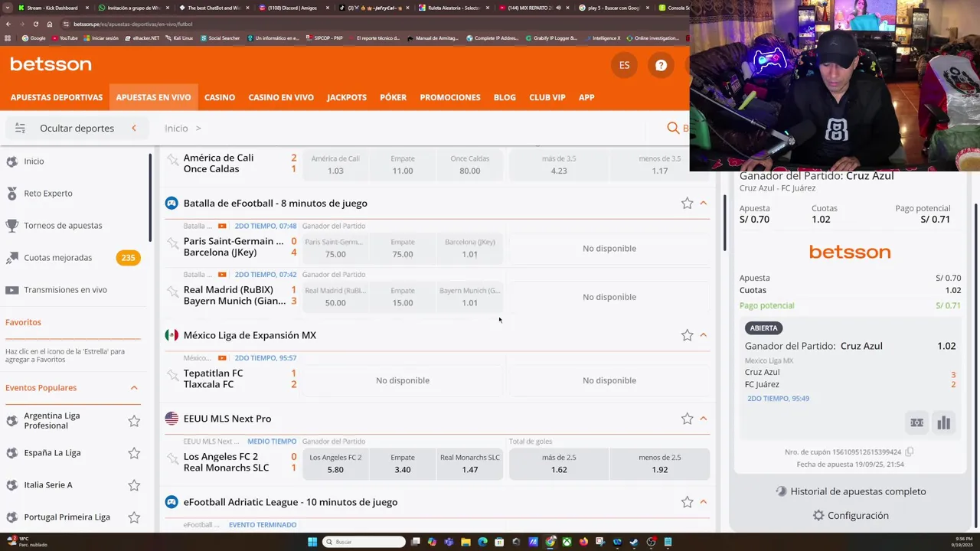Select menos de 2.5 odds 1.92

coord(660,463)
